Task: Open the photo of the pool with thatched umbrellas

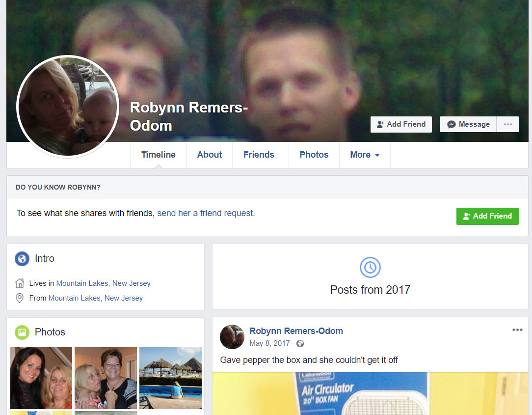Action: (x=171, y=378)
